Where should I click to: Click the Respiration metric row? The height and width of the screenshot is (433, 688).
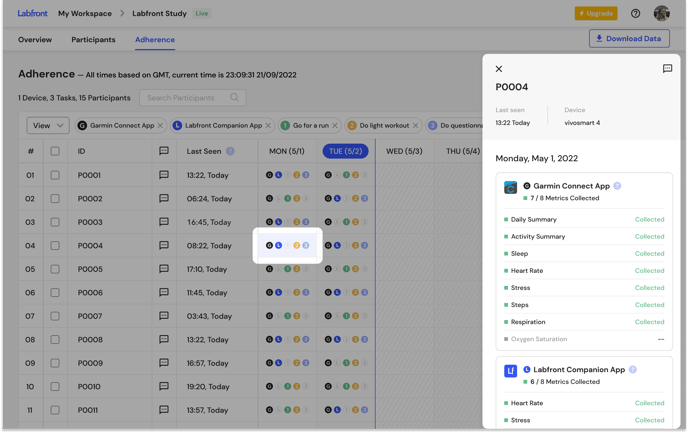584,322
